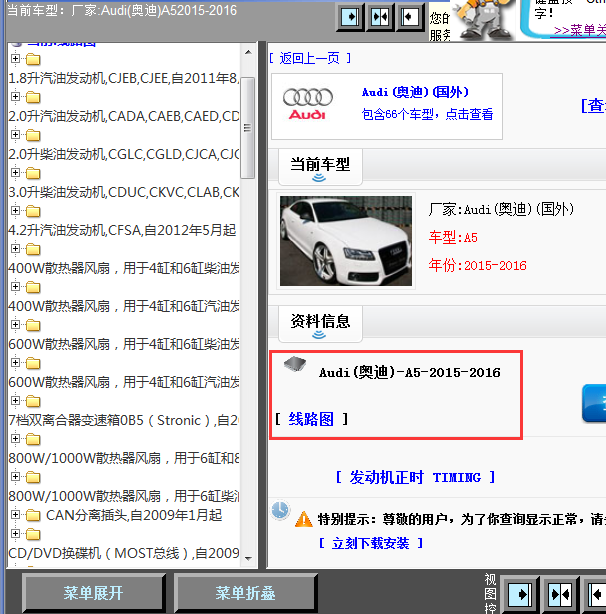Expand the CD/DVD换碟机 tree node
This screenshot has width=606, height=614.
(x=15, y=534)
